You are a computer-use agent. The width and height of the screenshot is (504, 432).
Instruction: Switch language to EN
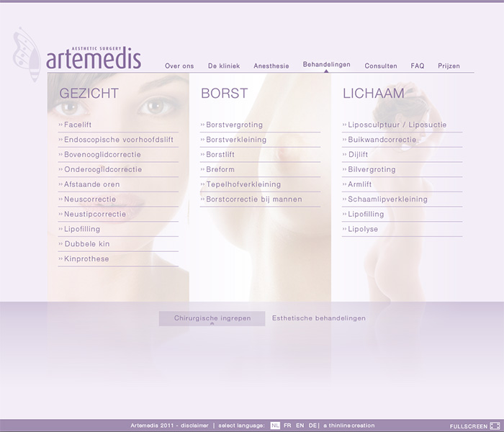(300, 426)
